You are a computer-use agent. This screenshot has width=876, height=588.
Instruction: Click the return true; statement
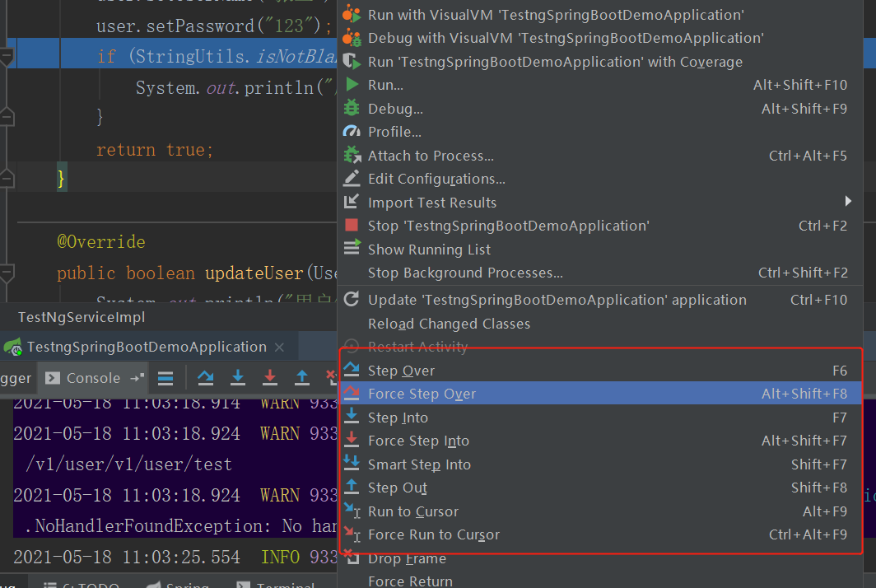point(155,150)
